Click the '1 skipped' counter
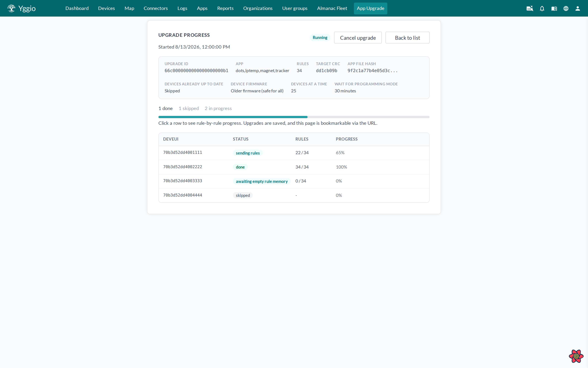 pyautogui.click(x=189, y=108)
